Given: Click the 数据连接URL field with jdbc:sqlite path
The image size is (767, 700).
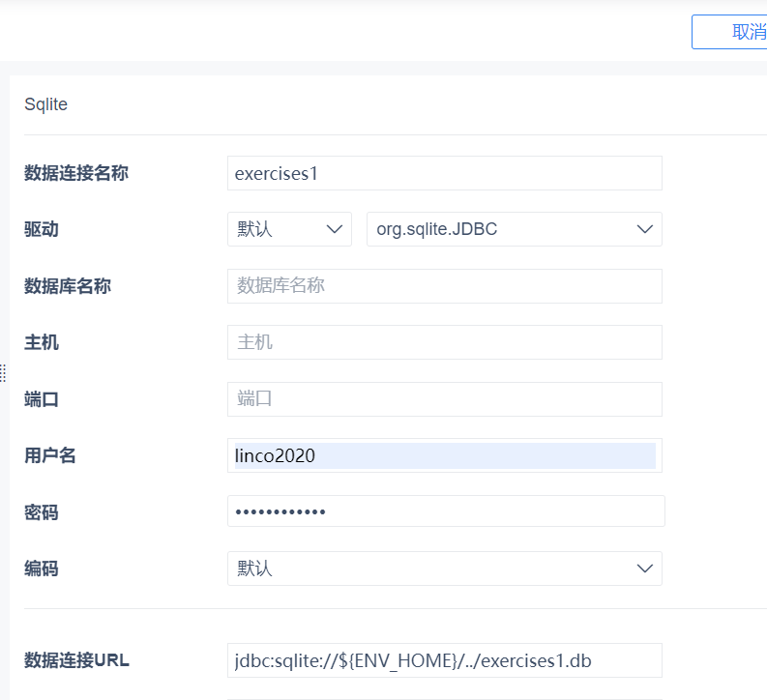Looking at the screenshot, I should (444, 661).
